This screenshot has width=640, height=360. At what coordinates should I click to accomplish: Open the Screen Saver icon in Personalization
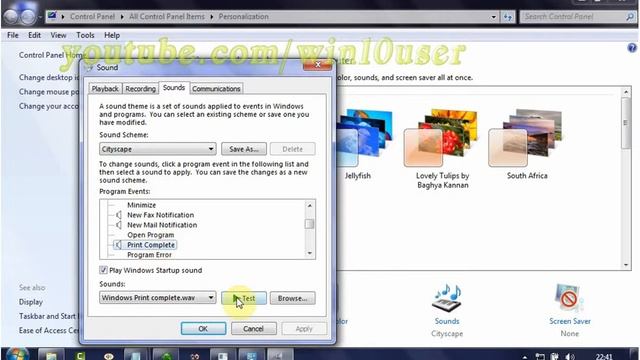(569, 298)
